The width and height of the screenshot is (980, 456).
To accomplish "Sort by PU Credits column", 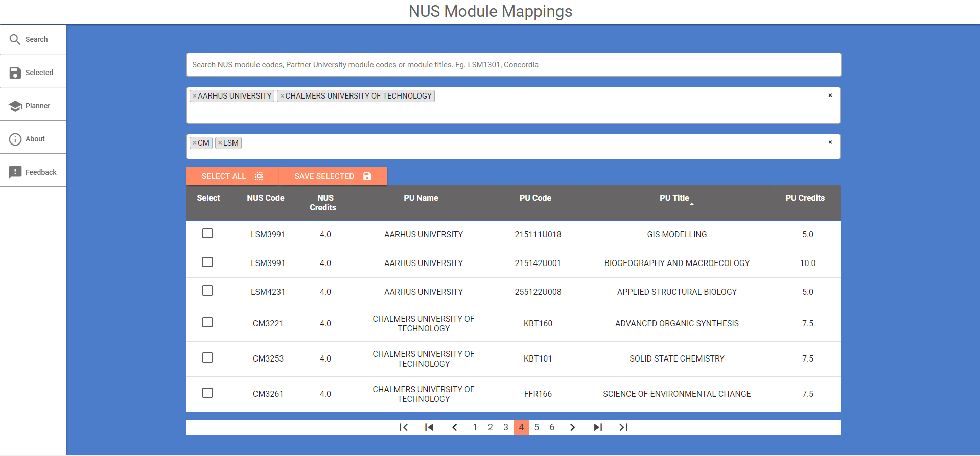I will [x=805, y=198].
